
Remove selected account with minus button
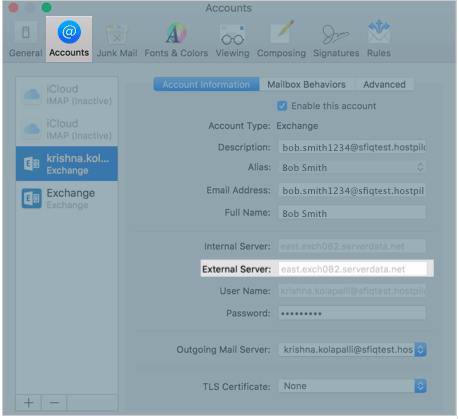54,403
